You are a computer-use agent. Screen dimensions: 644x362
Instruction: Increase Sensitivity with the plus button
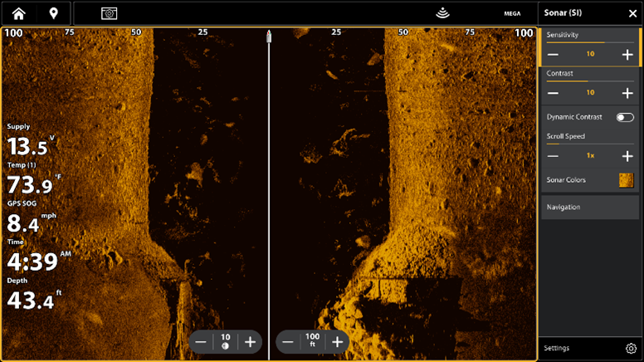[627, 54]
